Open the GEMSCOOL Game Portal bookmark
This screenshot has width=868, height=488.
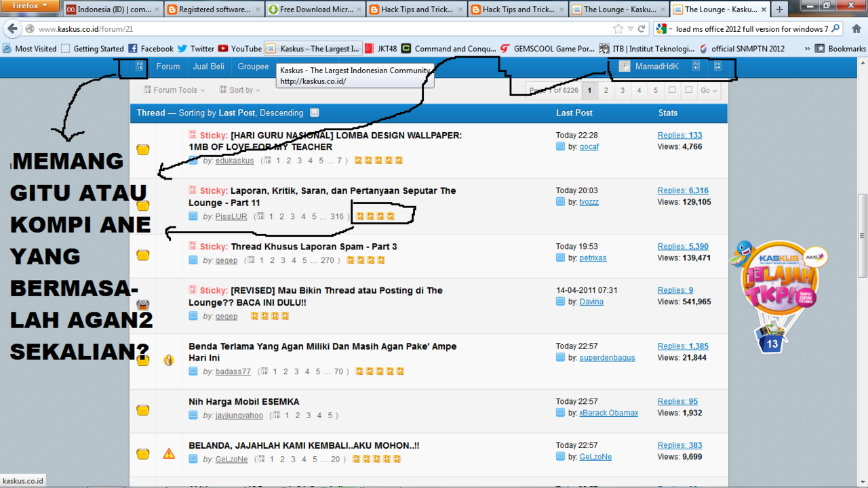[x=547, y=49]
